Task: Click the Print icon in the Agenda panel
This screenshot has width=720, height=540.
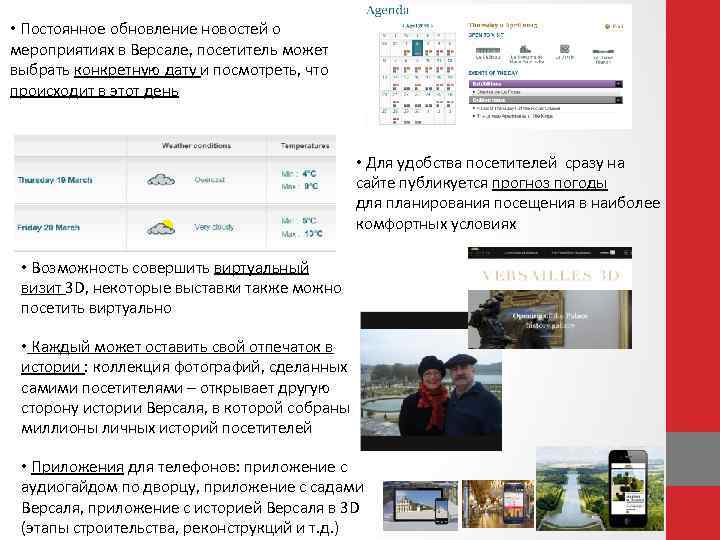Action: tap(614, 27)
